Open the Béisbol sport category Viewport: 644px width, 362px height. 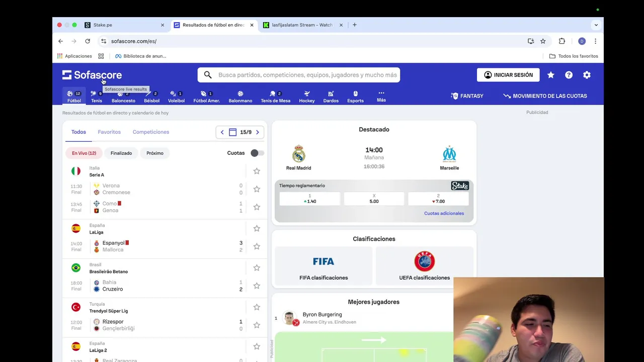tap(151, 97)
